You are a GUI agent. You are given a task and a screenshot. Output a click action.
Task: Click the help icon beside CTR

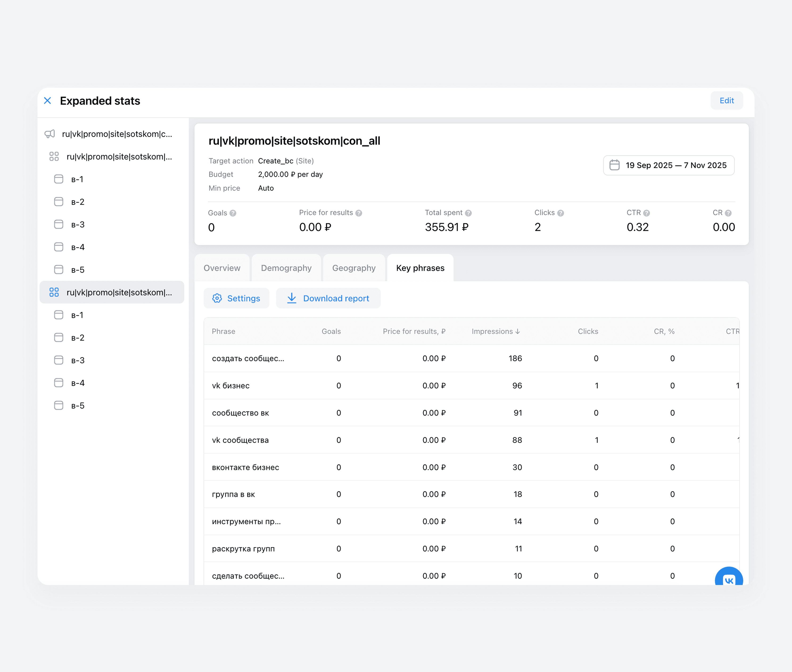tap(647, 213)
